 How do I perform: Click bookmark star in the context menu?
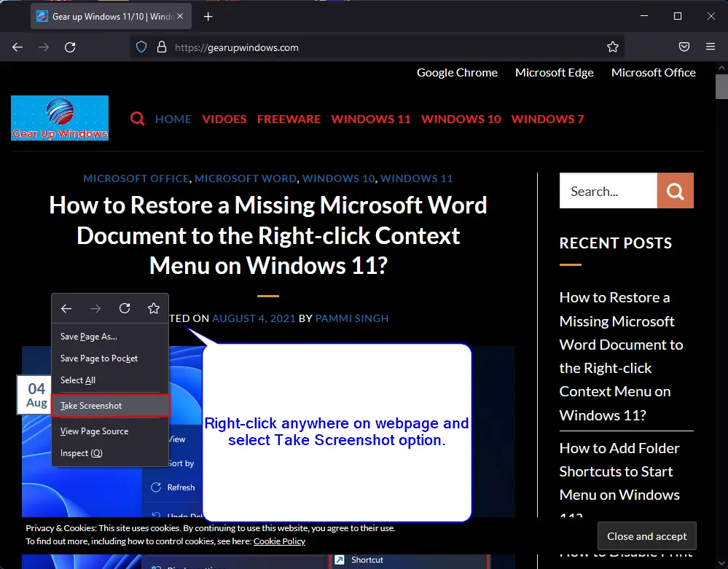154,309
